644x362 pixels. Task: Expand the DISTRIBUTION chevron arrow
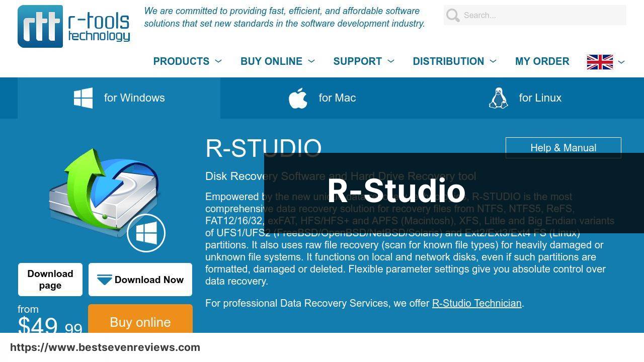[x=493, y=61]
